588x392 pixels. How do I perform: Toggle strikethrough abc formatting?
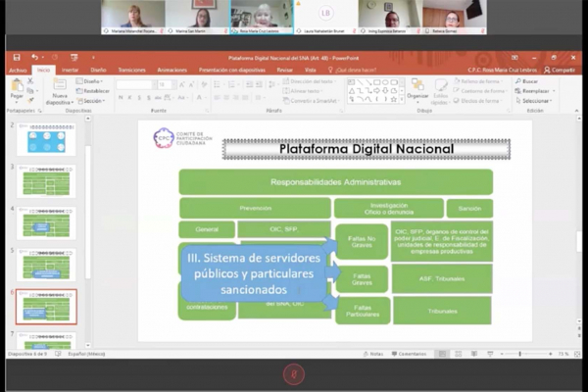(x=158, y=98)
